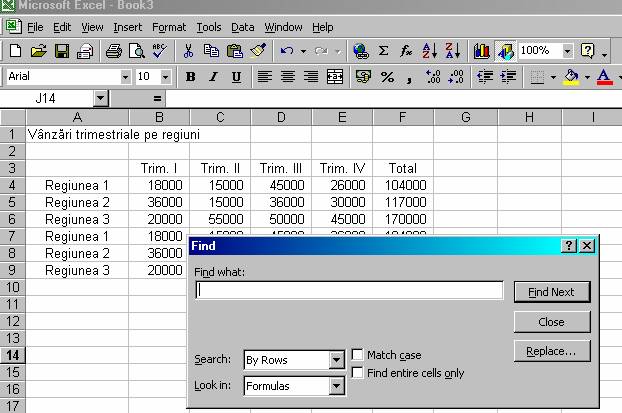Click the Fill Color paint bucket
Screen dimensions: 622x413
click(571, 77)
